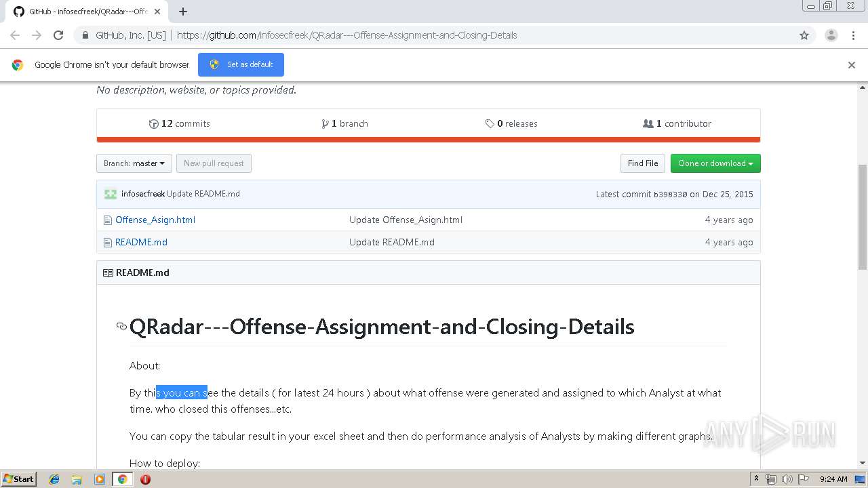This screenshot has width=868, height=488.
Task: Open the Windows Start menu
Action: point(18,479)
